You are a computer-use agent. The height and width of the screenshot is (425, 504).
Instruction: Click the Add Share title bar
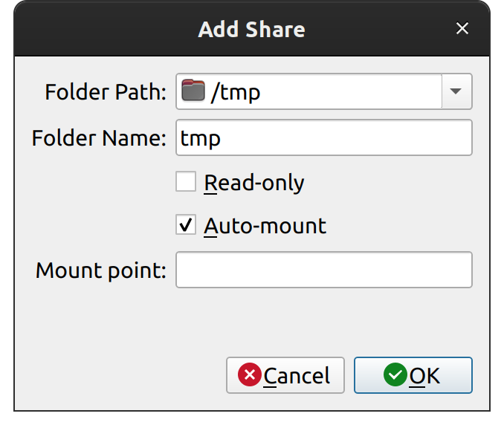pos(251,30)
